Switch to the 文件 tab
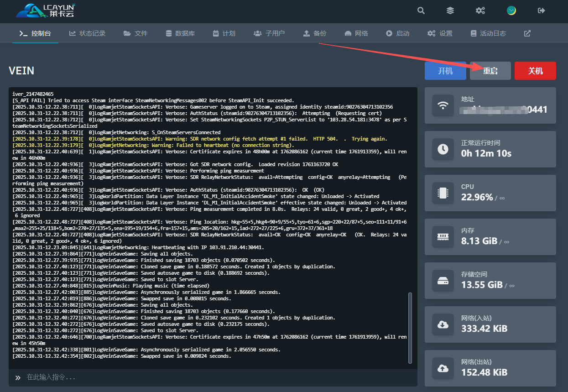Image resolution: width=568 pixels, height=392 pixels. pyautogui.click(x=135, y=33)
